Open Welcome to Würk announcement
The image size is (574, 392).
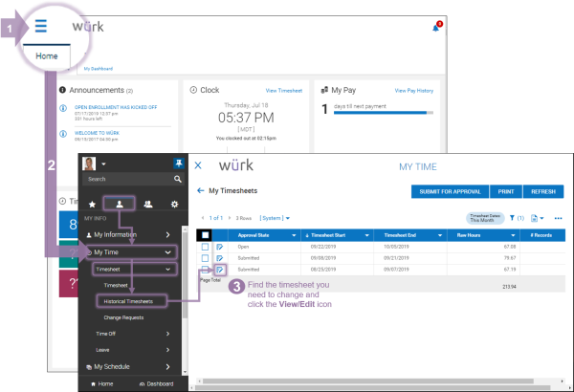click(x=97, y=133)
